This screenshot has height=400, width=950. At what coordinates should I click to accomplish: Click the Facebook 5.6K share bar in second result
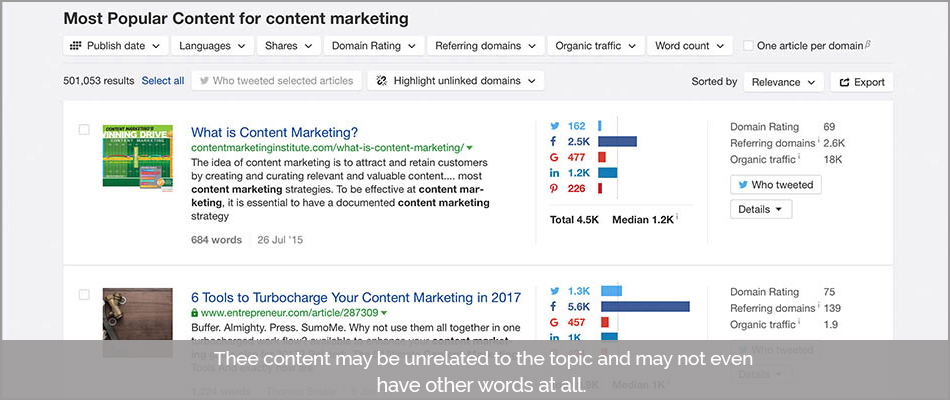click(x=645, y=307)
